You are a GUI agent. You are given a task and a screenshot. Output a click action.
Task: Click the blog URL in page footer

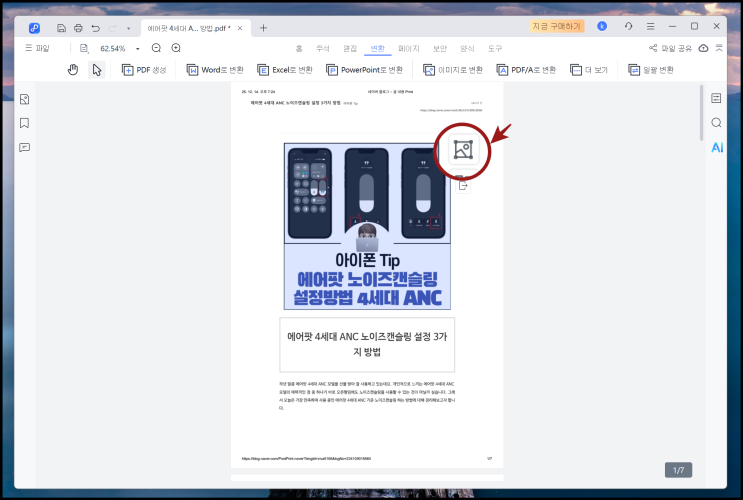tap(306, 458)
